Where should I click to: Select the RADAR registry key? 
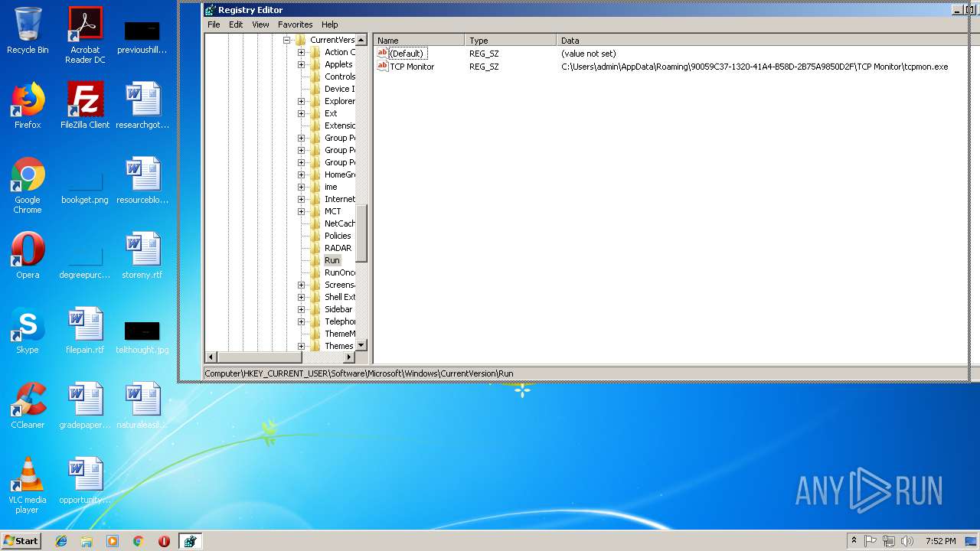click(338, 248)
